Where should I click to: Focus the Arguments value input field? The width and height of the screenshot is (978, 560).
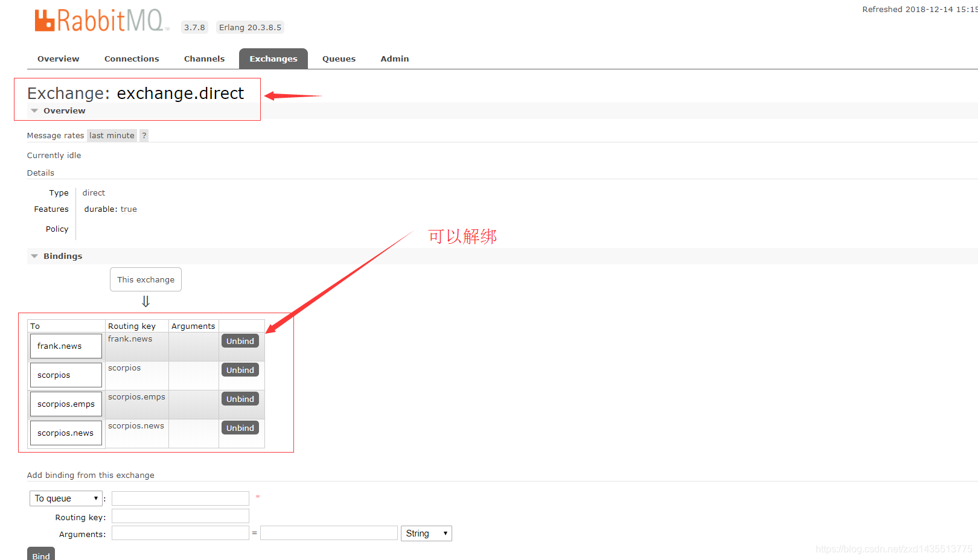click(329, 533)
